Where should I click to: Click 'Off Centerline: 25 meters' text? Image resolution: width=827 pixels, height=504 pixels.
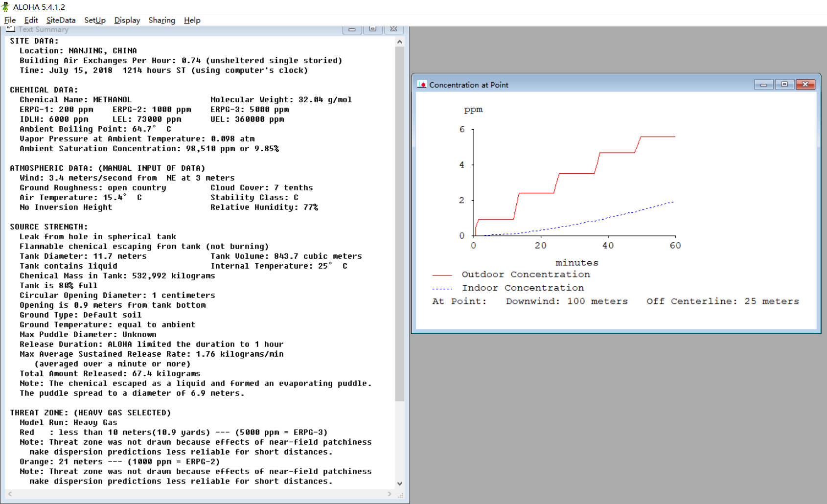(723, 301)
